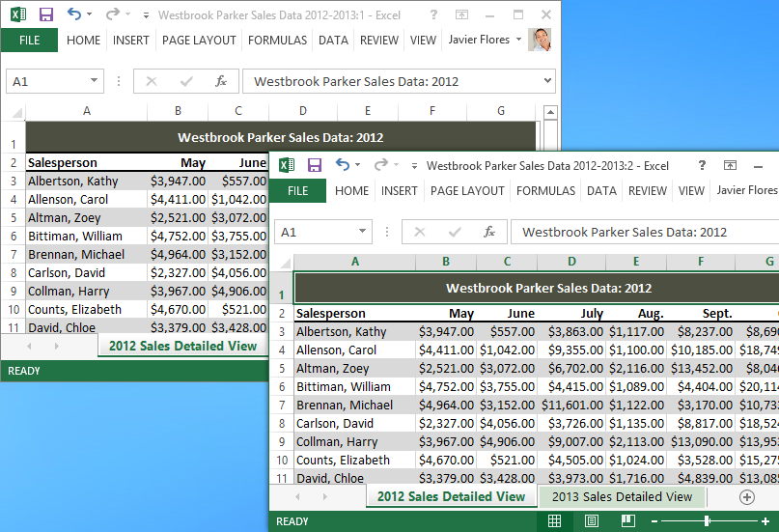The width and height of the screenshot is (779, 532).
Task: Click Excel logo icon in back window
Action: [x=18, y=14]
